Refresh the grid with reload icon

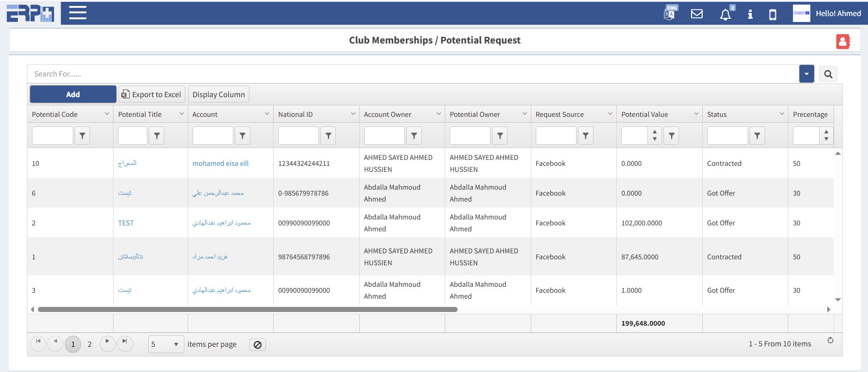coord(830,340)
